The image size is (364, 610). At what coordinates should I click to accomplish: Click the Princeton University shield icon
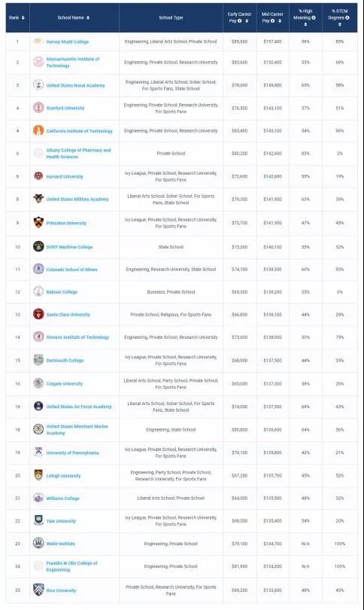(38, 222)
